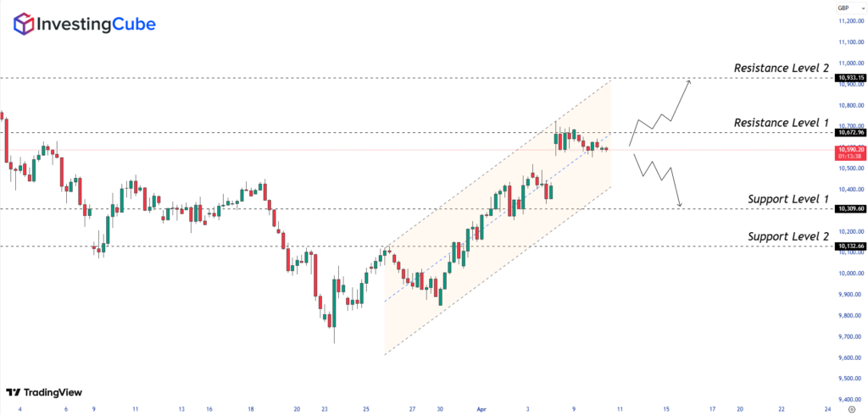
Task: Click the downward projection arrow head
Action: pos(680,205)
